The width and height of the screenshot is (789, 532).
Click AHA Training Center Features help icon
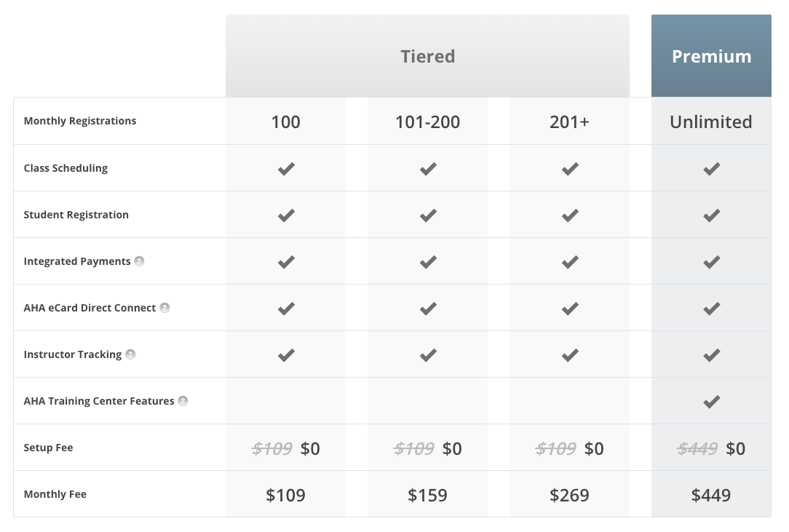[x=183, y=401]
